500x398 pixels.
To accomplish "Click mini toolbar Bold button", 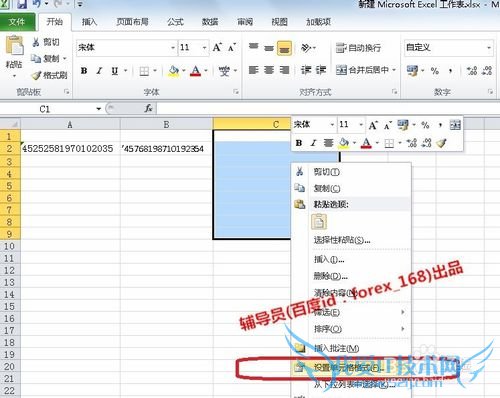I will pyautogui.click(x=299, y=143).
